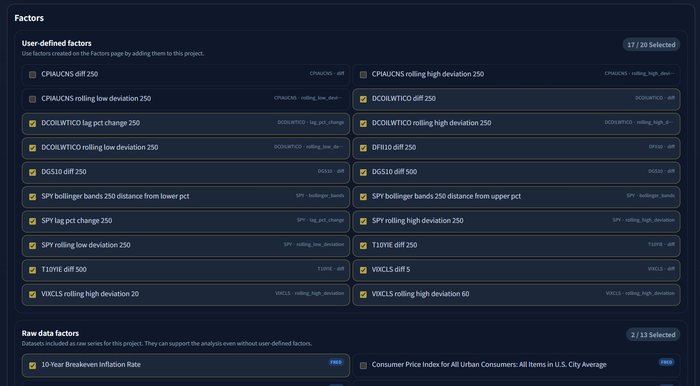Click 'SPY · bollinger_bands' tag on lower pct row
700x386 pixels.
320,195
